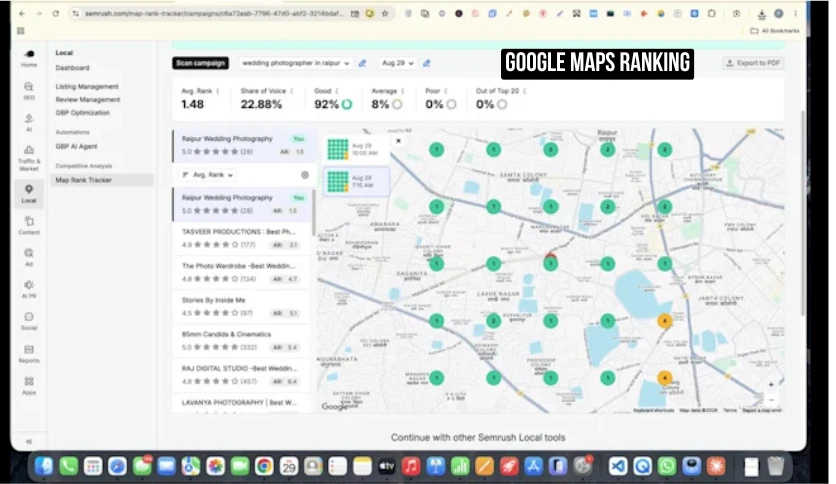Open Review Management menu item
The image size is (836, 484).
(88, 100)
